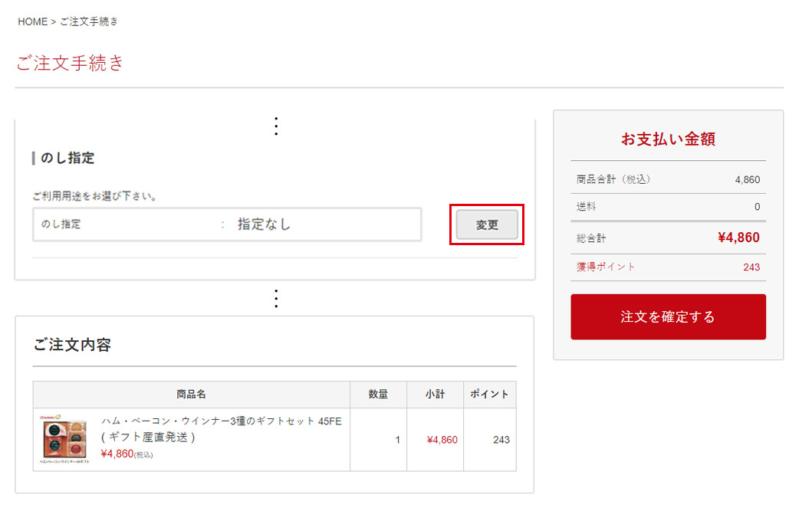Click the 獲得ポイント 243 points row
Screen dimensions: 812x521
pos(667,267)
